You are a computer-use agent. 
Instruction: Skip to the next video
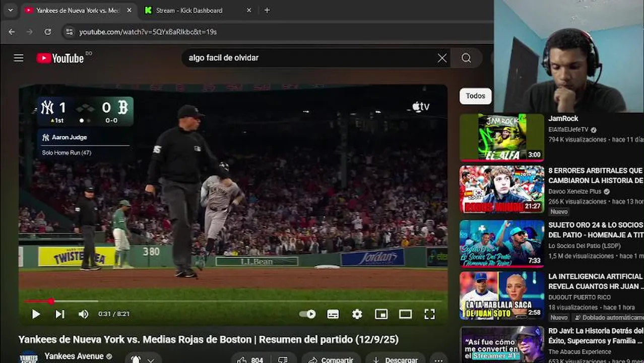pyautogui.click(x=60, y=314)
